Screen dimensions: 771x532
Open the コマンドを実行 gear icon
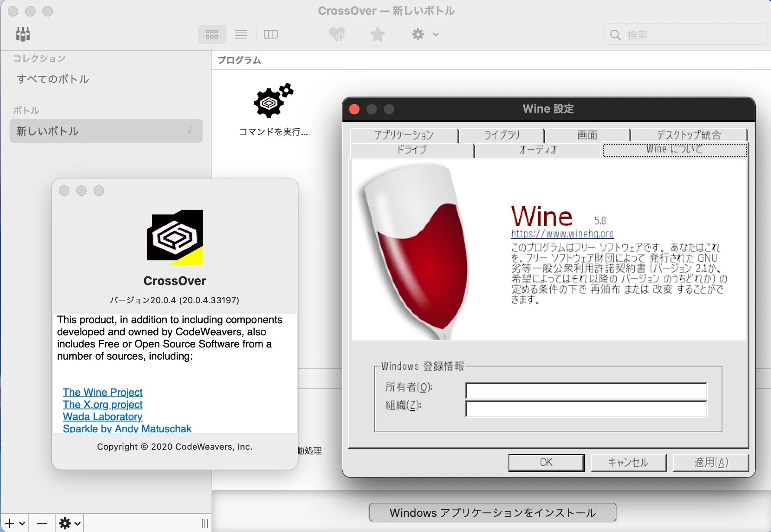click(x=273, y=101)
